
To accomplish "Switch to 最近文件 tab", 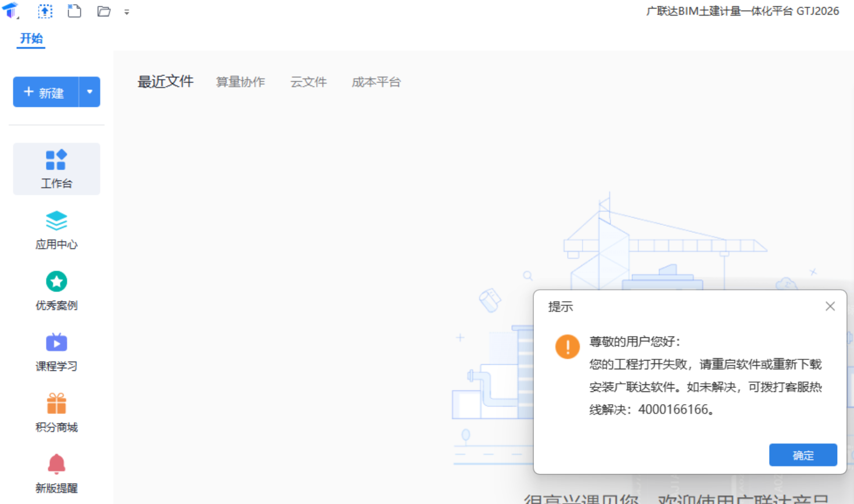I will pyautogui.click(x=166, y=81).
